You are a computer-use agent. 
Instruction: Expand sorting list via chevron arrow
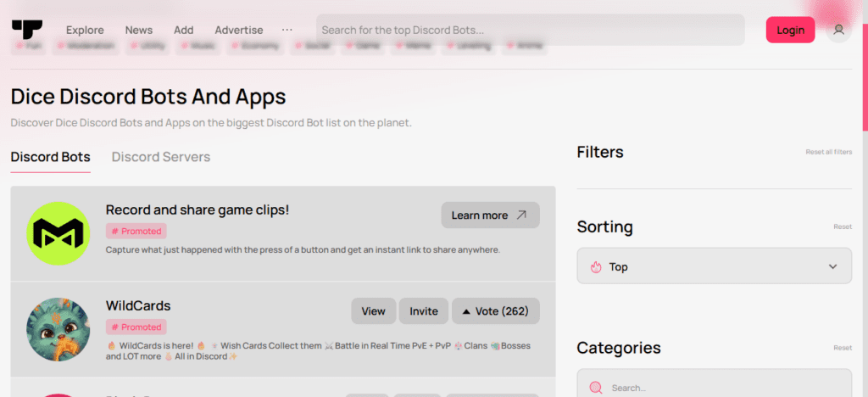(x=832, y=267)
